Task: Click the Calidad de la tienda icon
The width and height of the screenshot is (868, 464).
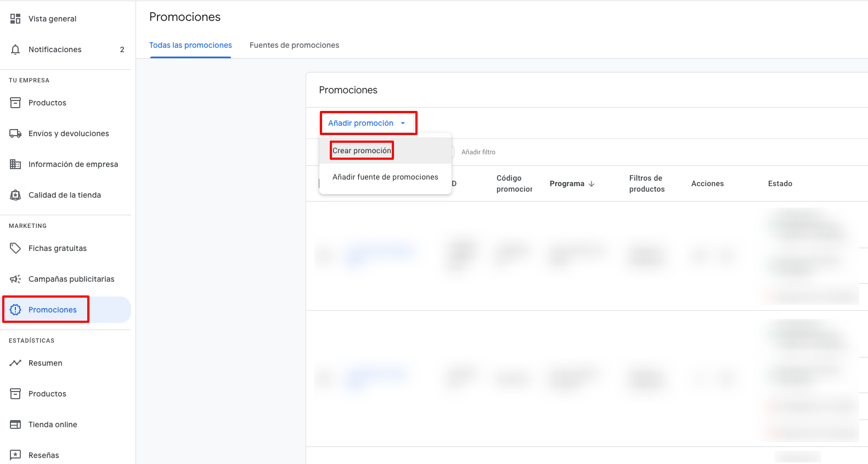Action: 15,195
